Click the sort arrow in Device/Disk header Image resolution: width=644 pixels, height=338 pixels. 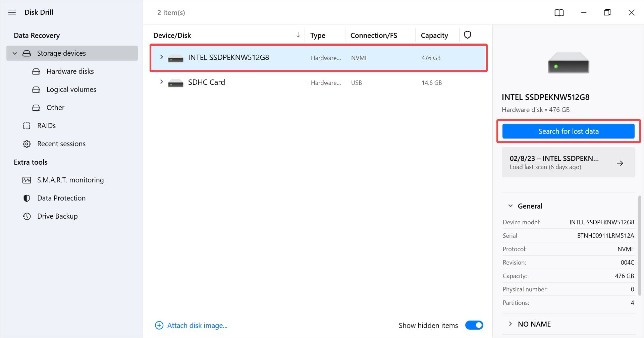click(298, 35)
